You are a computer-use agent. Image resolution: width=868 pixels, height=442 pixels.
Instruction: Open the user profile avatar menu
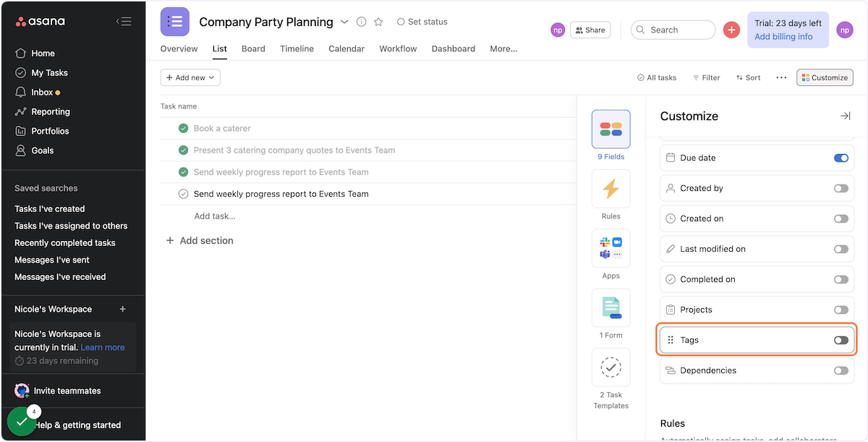(x=845, y=30)
